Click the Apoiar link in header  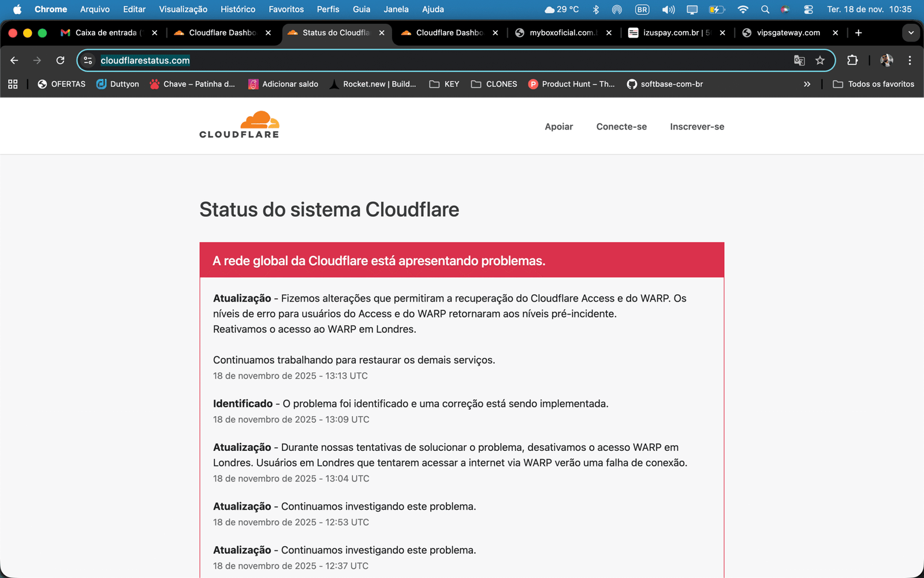(x=558, y=127)
